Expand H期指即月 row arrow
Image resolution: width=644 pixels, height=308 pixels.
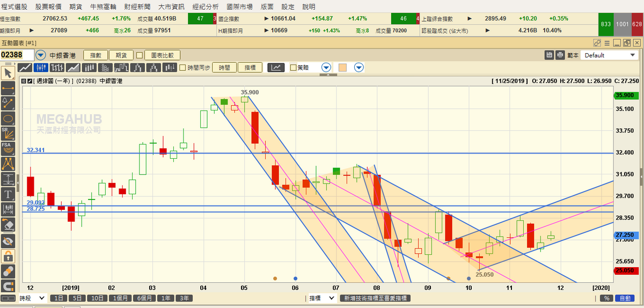pos(267,31)
